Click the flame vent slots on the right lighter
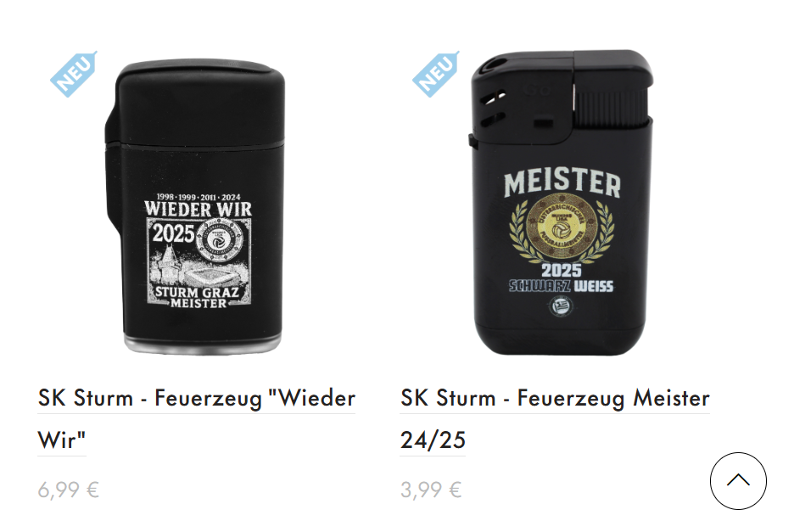 tap(493, 108)
